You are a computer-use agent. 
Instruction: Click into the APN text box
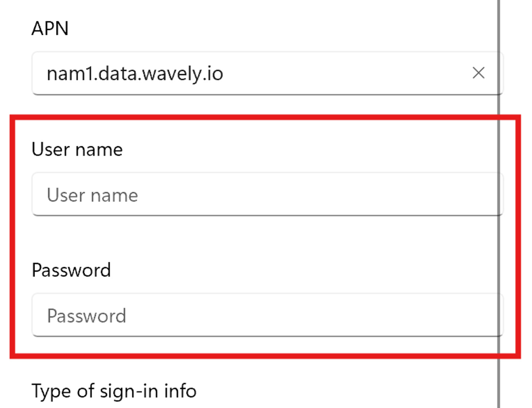click(267, 73)
